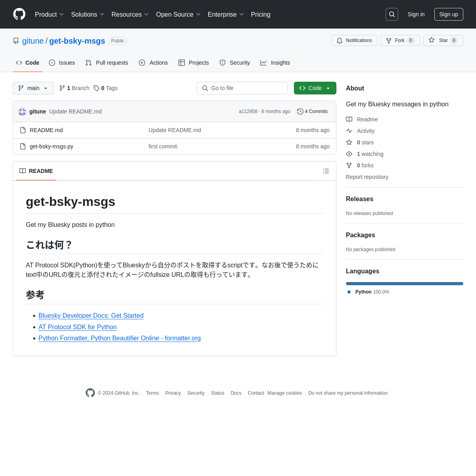Open the main branch selector
Screen dimensions: 476x476
(33, 88)
